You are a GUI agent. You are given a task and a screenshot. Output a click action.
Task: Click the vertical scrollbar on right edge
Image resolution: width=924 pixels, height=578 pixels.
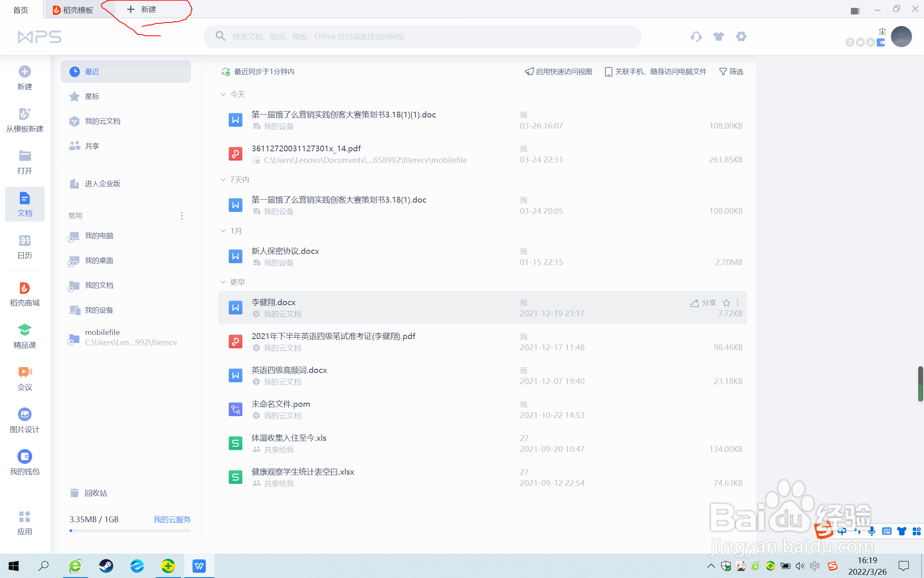pos(920,383)
